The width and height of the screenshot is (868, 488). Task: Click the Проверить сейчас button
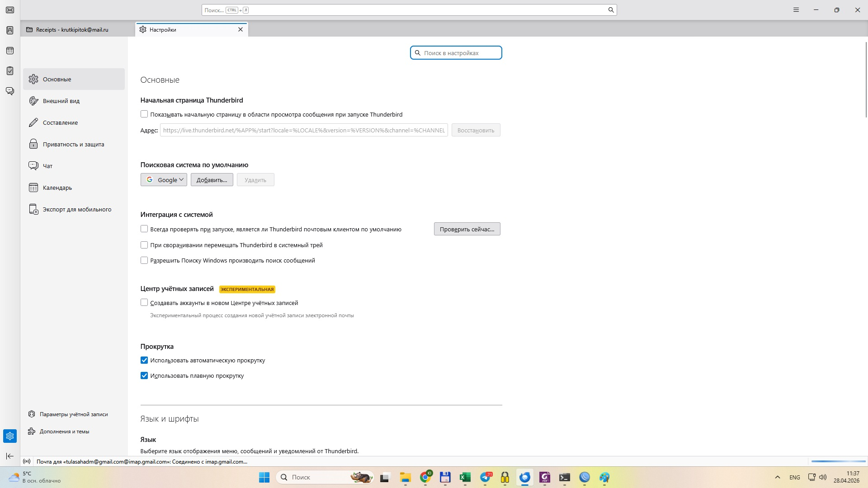click(x=467, y=229)
